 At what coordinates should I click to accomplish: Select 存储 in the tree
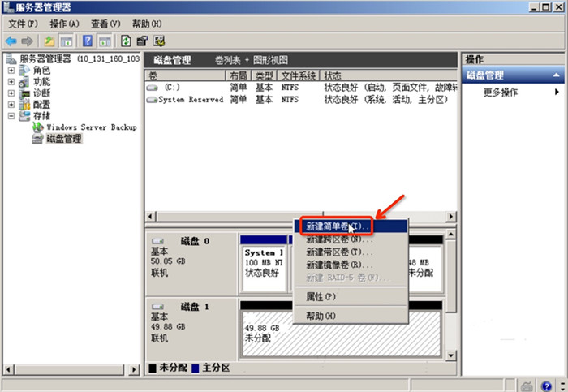pos(41,116)
